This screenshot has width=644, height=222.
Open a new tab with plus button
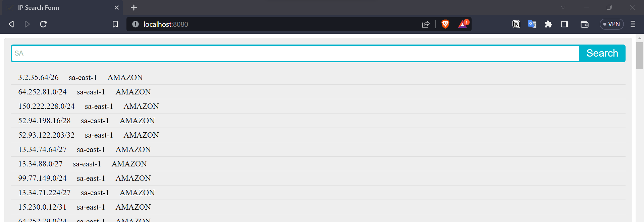pos(134,7)
